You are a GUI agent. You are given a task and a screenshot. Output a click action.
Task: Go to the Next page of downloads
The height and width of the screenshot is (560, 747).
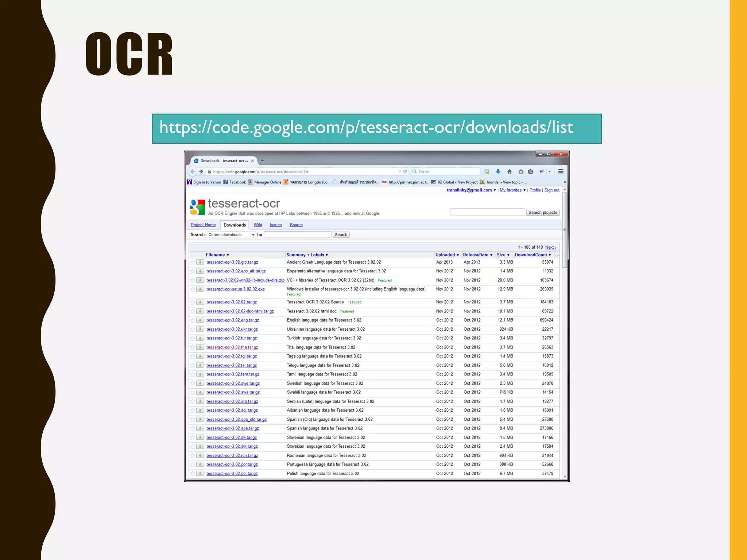click(x=551, y=248)
